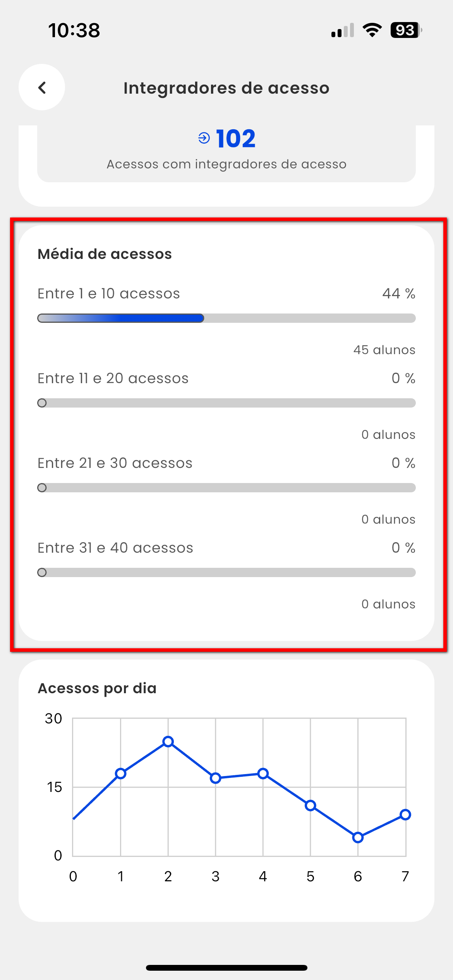Tap the back arrow button
The image size is (453, 980).
[x=42, y=87]
